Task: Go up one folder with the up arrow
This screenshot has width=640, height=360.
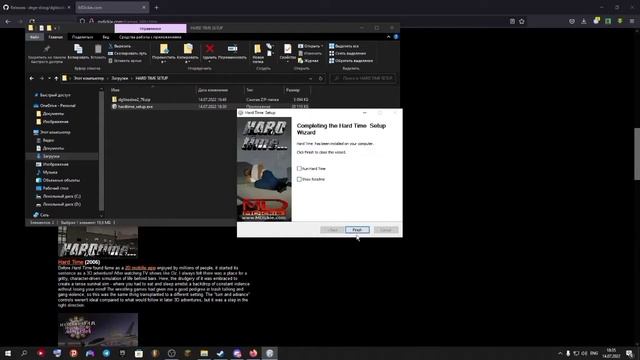Action: click(x=56, y=78)
